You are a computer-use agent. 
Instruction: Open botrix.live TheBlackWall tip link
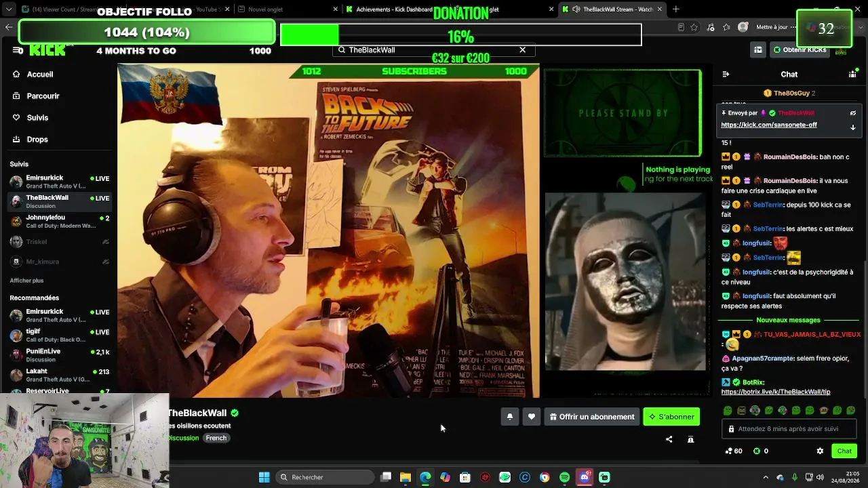(x=775, y=392)
